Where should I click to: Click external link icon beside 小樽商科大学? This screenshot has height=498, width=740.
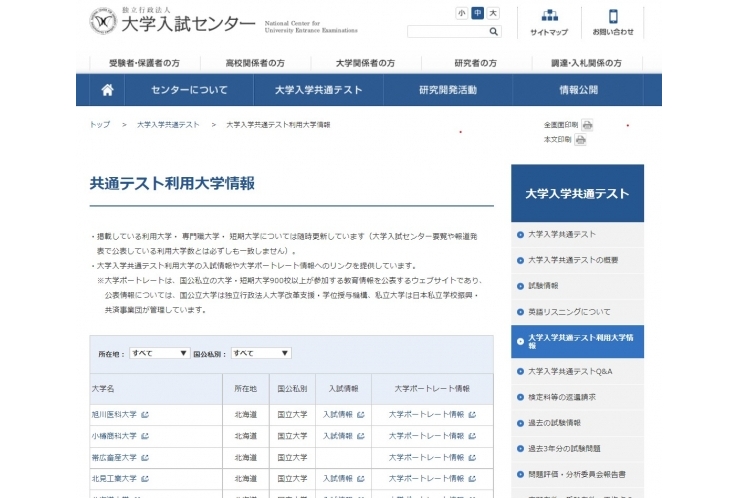[x=145, y=436]
